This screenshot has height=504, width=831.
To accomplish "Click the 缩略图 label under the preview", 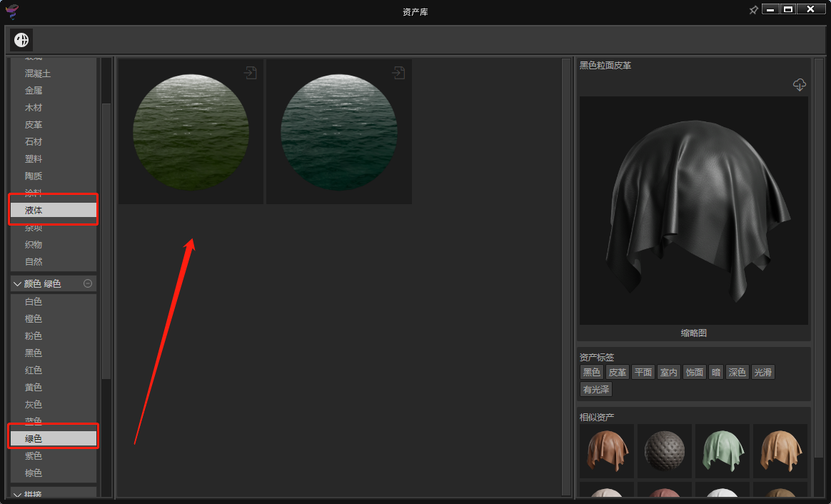I will point(694,333).
